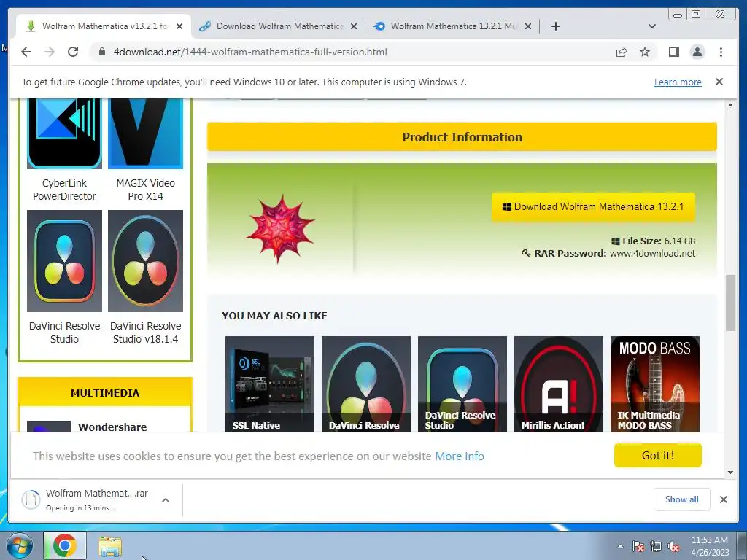Open the cookie More info link
Viewport: 747px width, 560px height.
(x=460, y=456)
